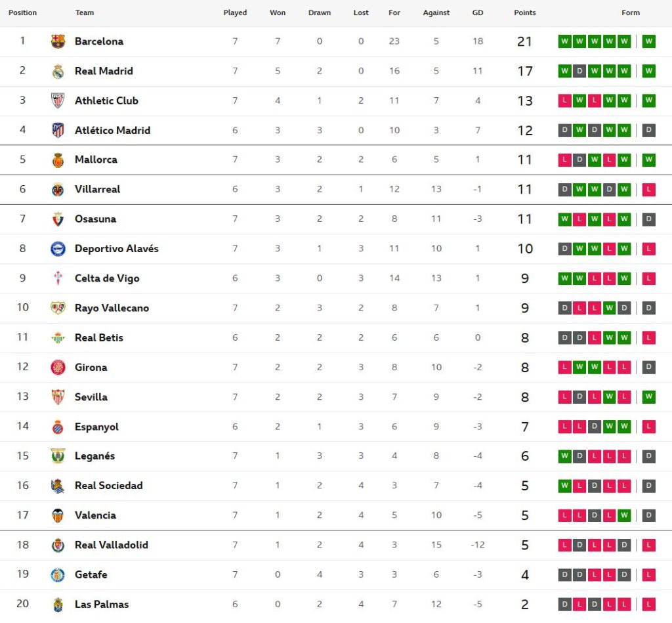Click the Points column header
672x623 pixels.
click(524, 12)
